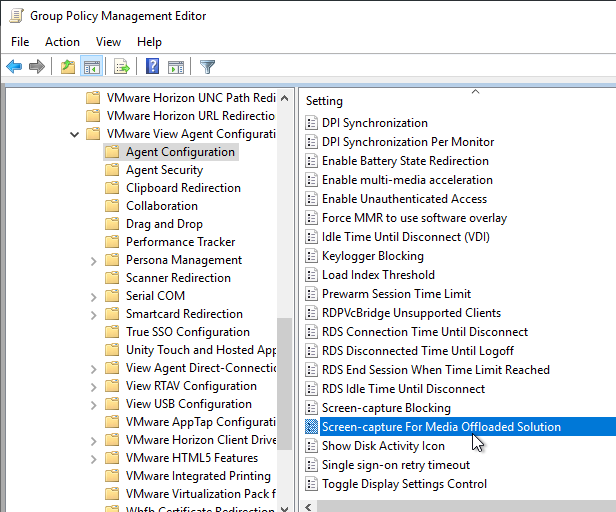The image size is (616, 512).
Task: Toggle the Show/Hide Action Pane icon
Action: point(176,67)
